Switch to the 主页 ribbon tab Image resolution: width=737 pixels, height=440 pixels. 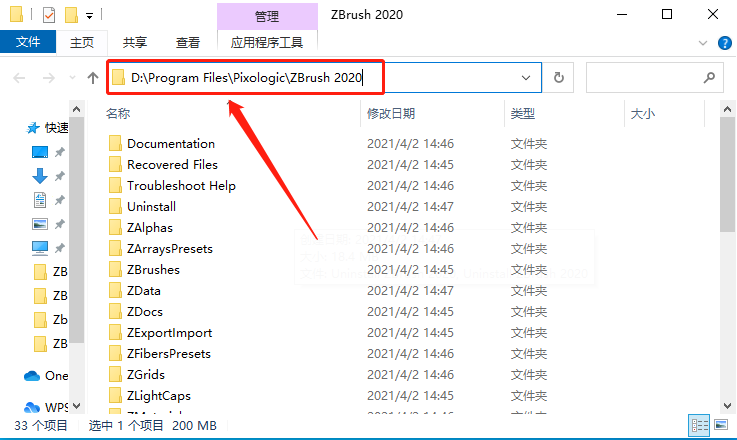coord(82,42)
